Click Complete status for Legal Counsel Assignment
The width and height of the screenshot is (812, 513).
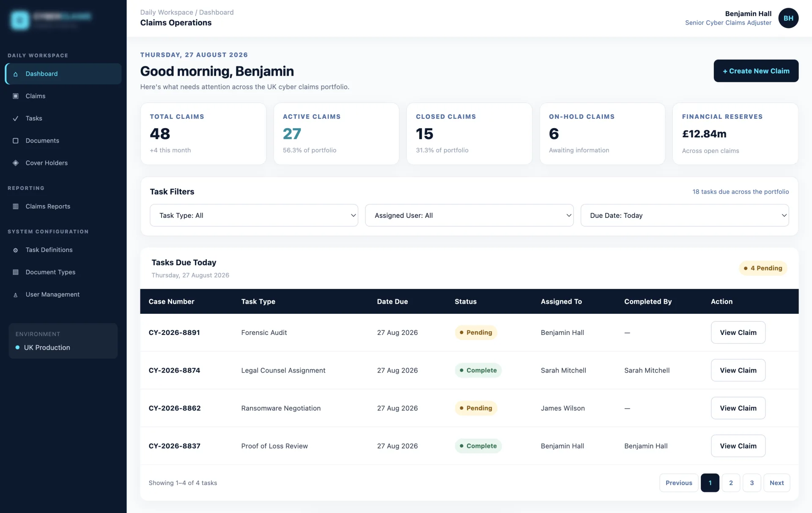click(x=478, y=370)
